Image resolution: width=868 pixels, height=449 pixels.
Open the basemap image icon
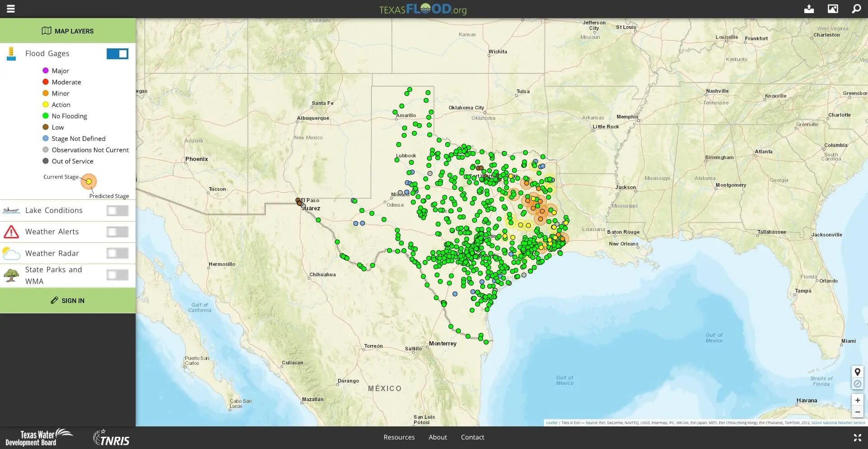click(832, 9)
